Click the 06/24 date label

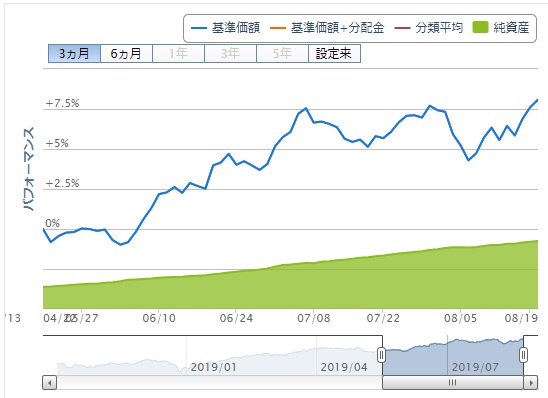(236, 318)
